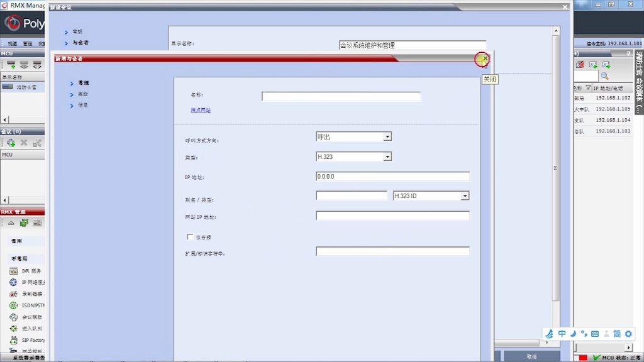Click the 端点网站 link
The width and height of the screenshot is (644, 362).
coord(201,110)
